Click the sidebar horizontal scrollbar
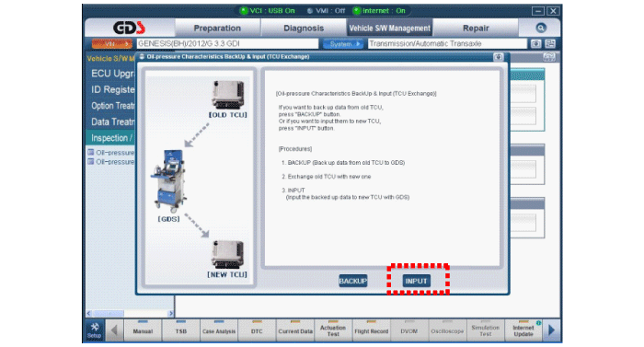 coord(130,313)
